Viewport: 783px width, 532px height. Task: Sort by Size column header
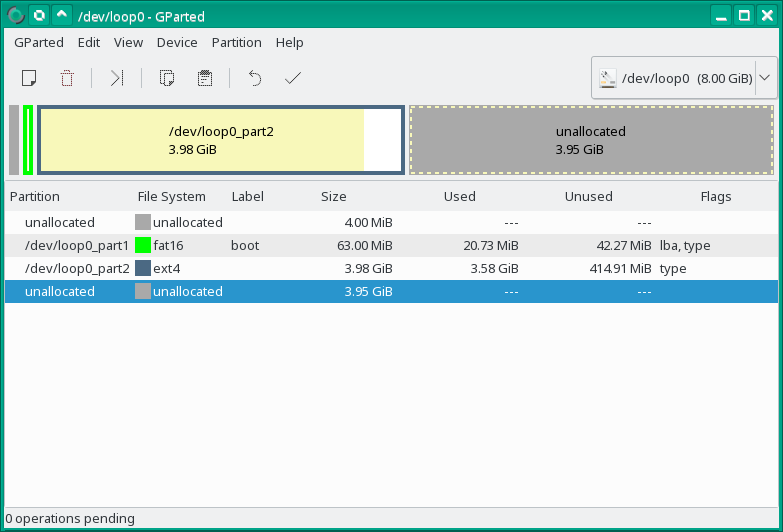click(x=334, y=196)
